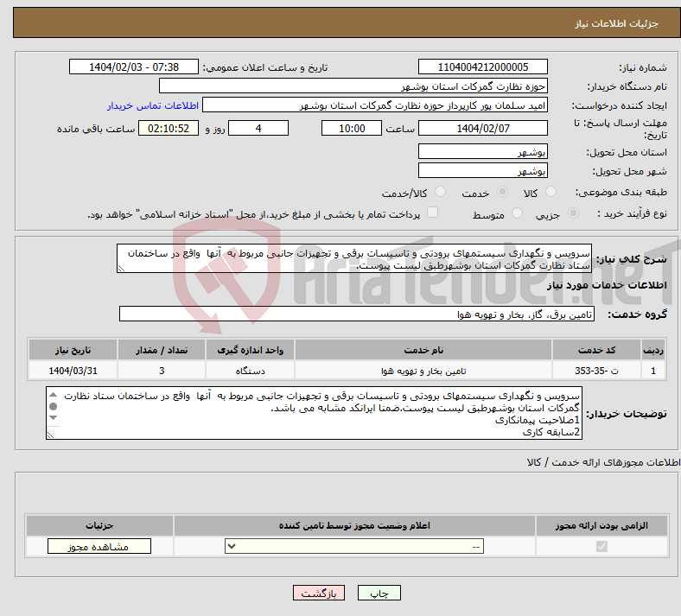Click the deadline date field 1404/02/07
681x616 pixels.
[482, 128]
